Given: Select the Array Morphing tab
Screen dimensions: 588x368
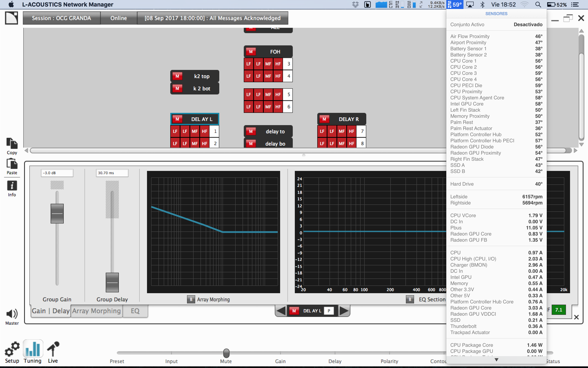Looking at the screenshot, I should point(96,311).
